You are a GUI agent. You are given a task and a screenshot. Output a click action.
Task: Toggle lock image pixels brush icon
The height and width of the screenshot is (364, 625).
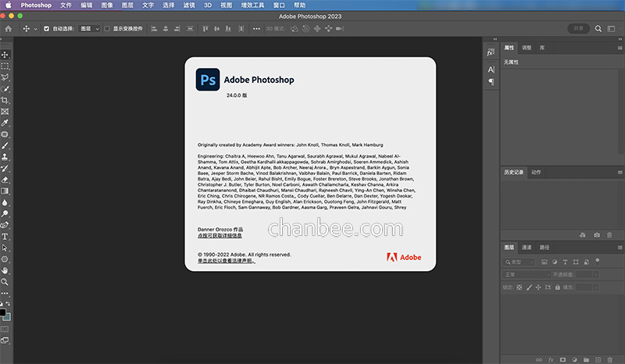point(529,287)
